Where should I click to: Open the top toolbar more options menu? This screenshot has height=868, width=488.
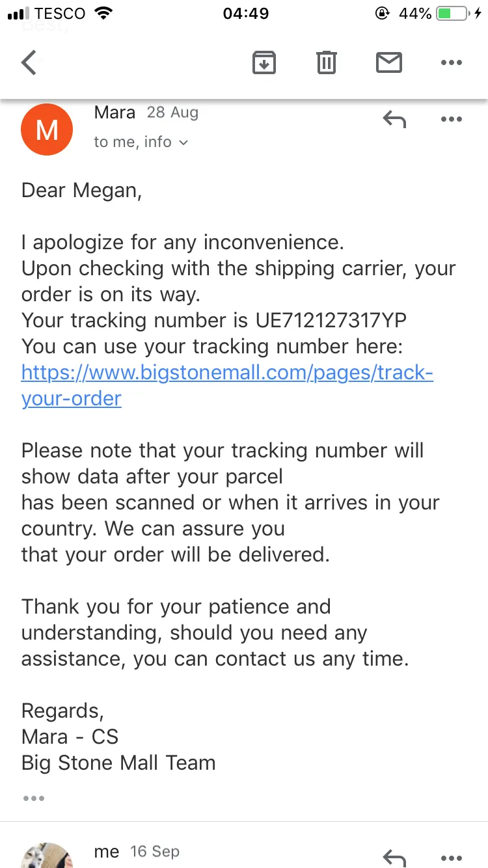click(451, 63)
